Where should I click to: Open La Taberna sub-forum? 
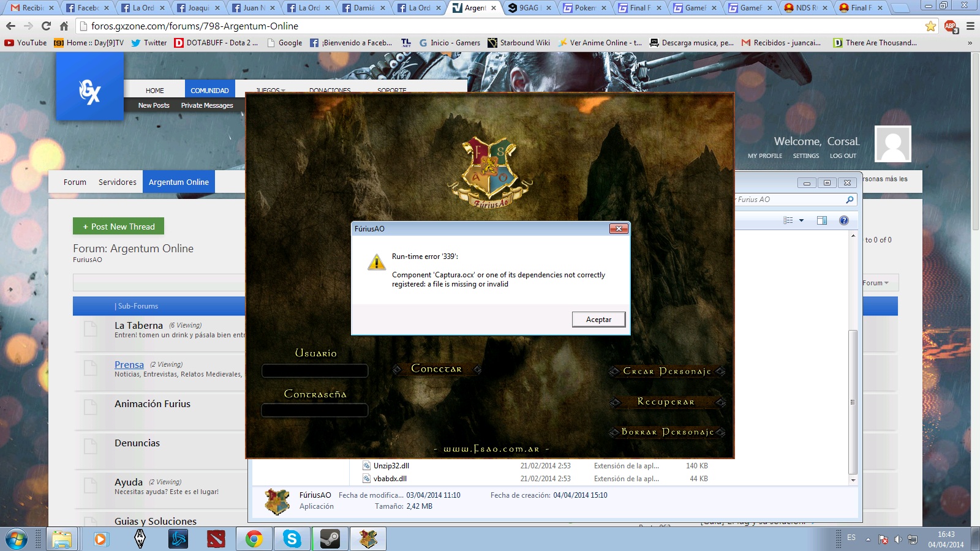click(138, 325)
